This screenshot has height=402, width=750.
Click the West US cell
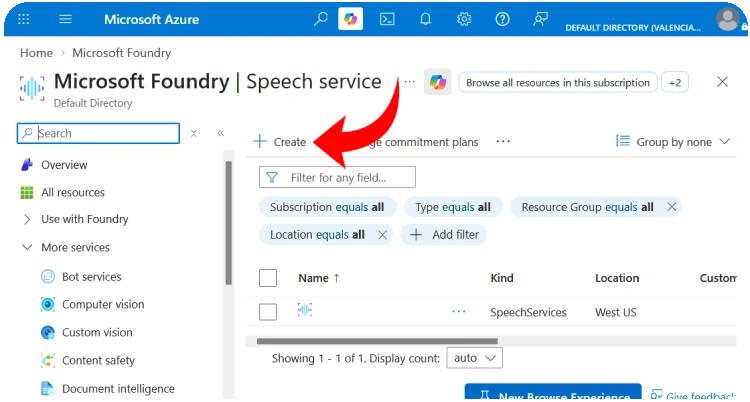[x=616, y=313]
